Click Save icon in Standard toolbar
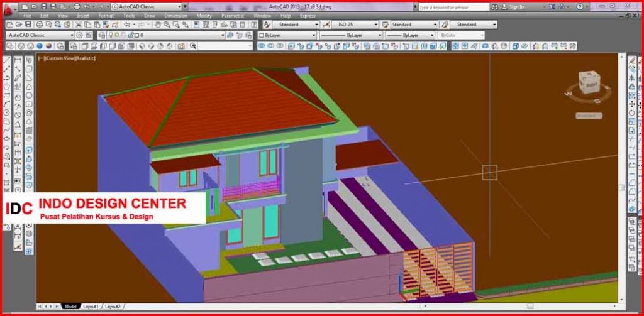 28,25
